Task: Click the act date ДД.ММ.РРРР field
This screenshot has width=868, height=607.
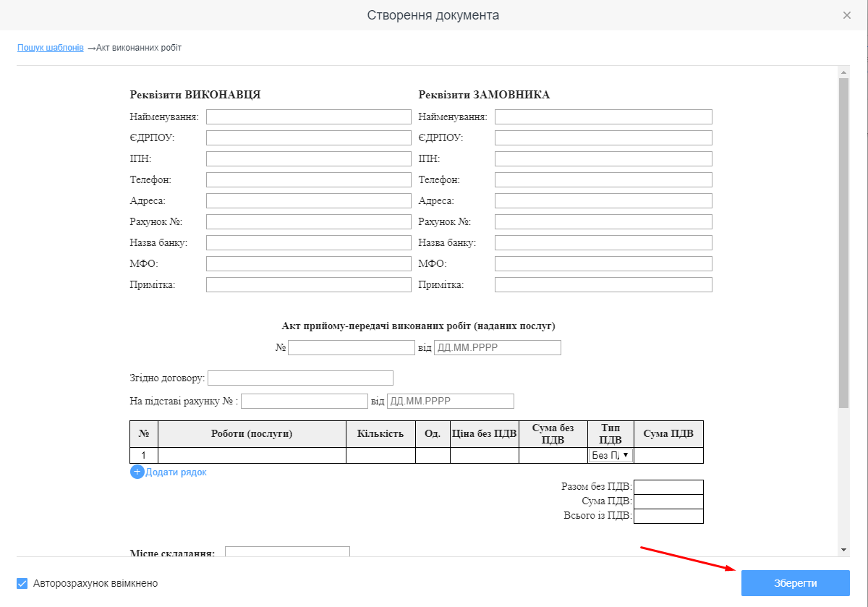Action: [x=498, y=348]
